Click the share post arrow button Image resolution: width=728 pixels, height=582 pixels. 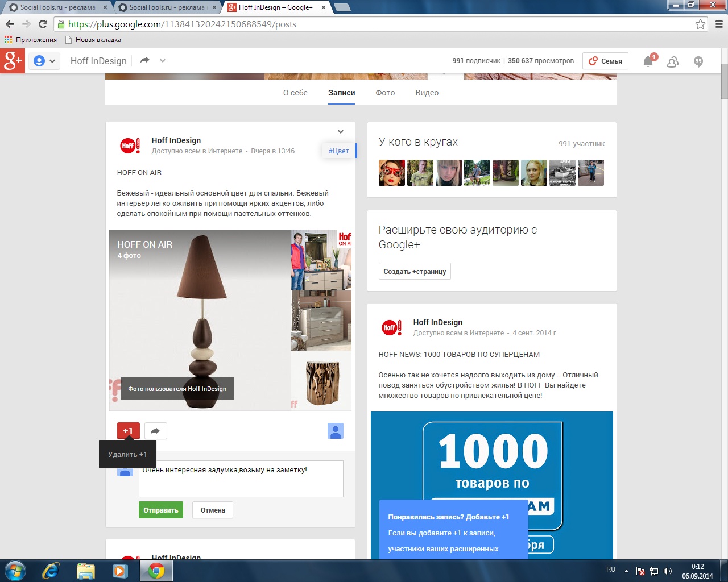click(155, 431)
